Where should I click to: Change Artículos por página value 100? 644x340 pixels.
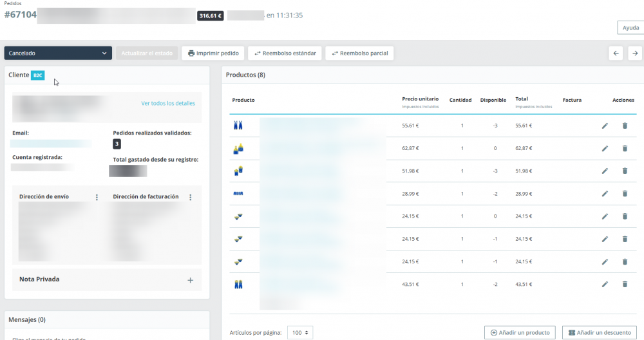(300, 333)
